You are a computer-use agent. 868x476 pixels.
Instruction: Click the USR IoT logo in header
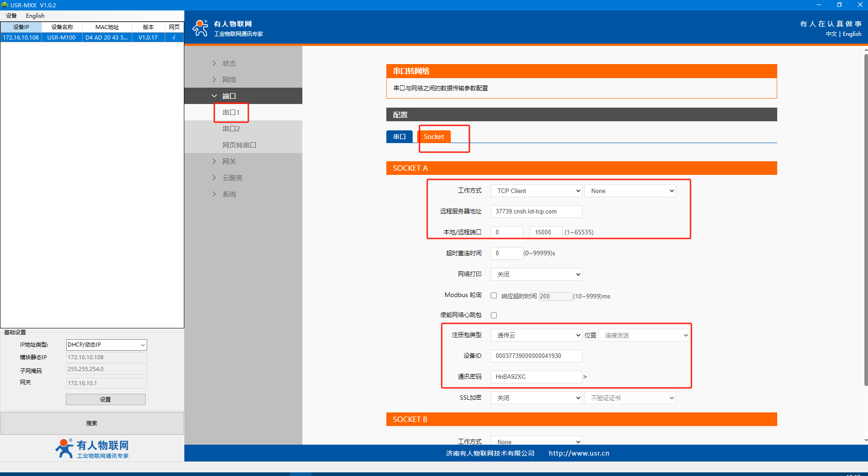(x=200, y=28)
